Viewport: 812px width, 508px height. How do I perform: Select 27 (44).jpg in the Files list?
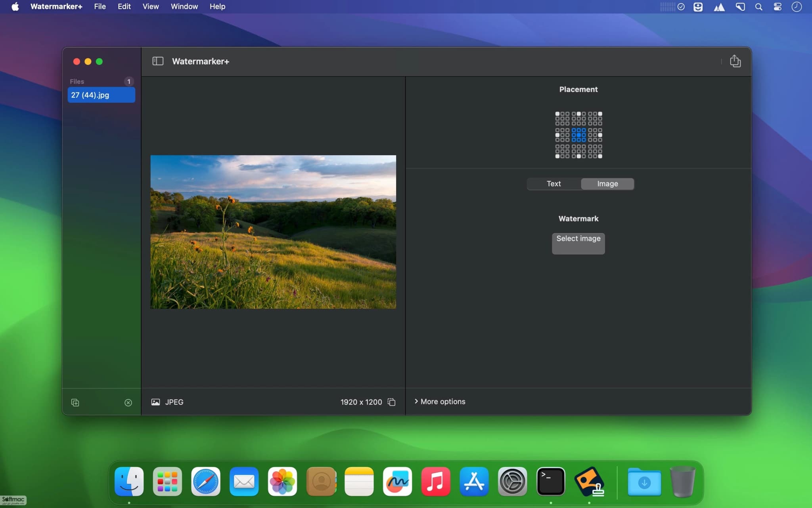[x=101, y=95]
